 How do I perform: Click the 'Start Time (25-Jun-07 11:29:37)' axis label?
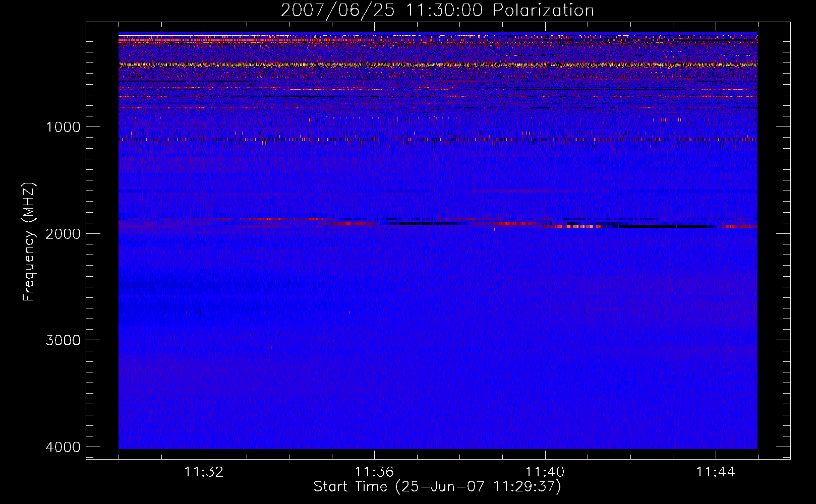(x=437, y=487)
